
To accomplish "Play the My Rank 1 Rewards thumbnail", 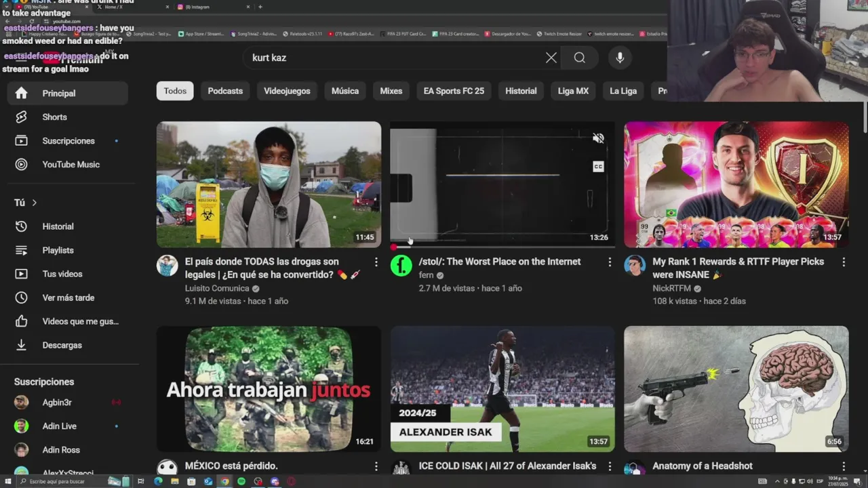I will coord(736,184).
